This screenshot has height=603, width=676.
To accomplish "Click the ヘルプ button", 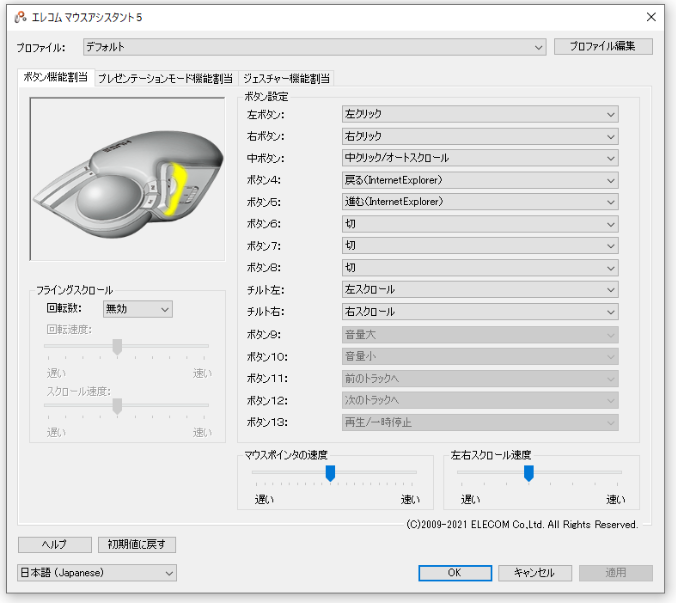I will 55,544.
